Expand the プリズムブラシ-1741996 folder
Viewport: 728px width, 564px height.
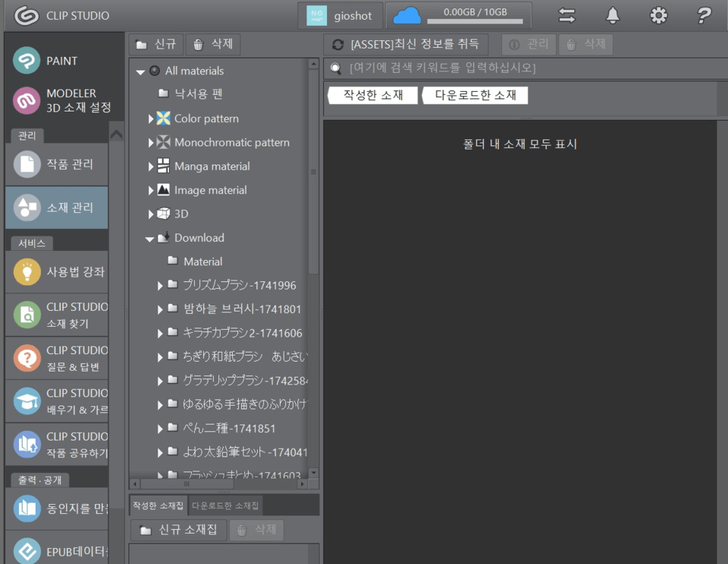pyautogui.click(x=160, y=286)
